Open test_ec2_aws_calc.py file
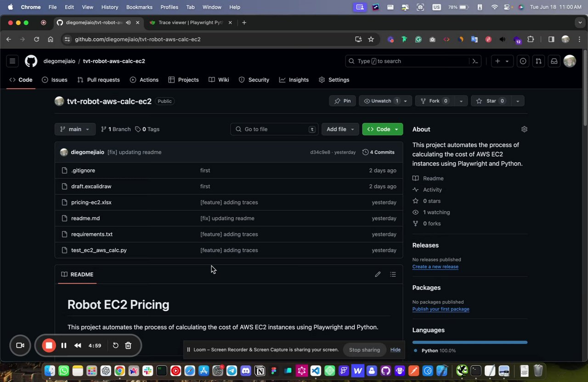This screenshot has height=382, width=588. (x=99, y=250)
